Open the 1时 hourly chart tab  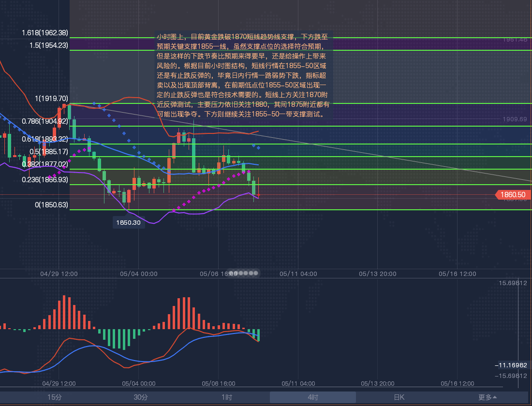226,397
